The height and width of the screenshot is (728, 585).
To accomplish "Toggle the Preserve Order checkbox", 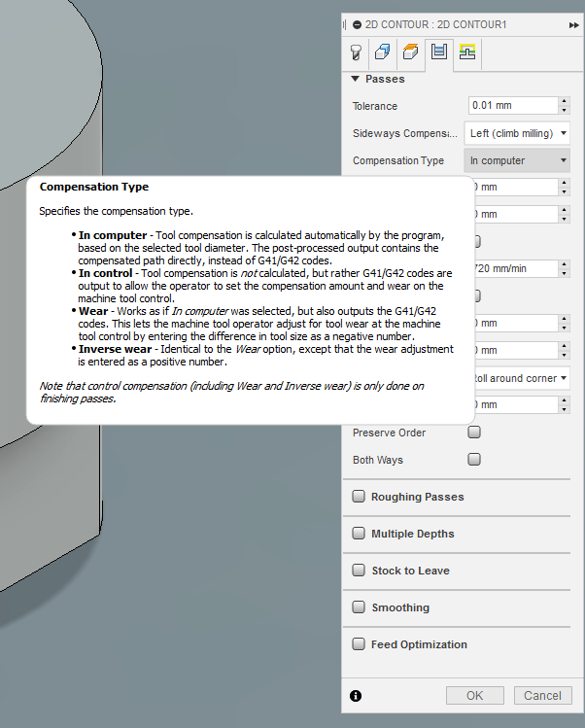I will (x=474, y=433).
